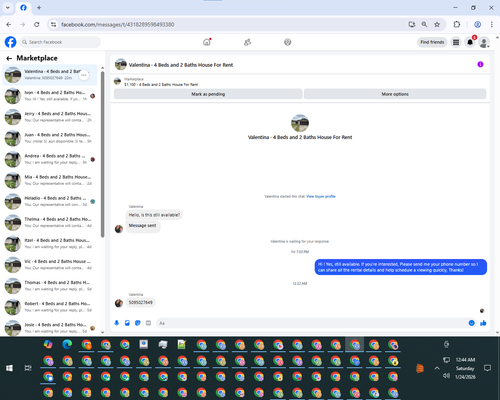Open conversation information purple icon

(x=480, y=64)
